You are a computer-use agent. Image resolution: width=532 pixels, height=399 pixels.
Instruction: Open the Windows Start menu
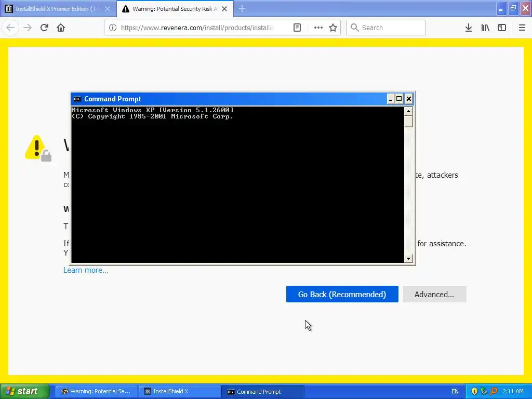pos(24,391)
